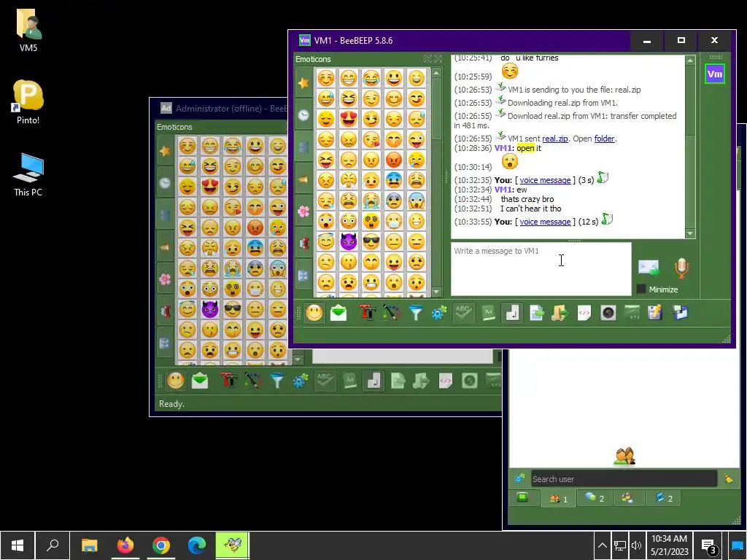Image resolution: width=747 pixels, height=560 pixels.
Task: Click VM1 emoticon list scroll up arrow
Action: (436, 74)
